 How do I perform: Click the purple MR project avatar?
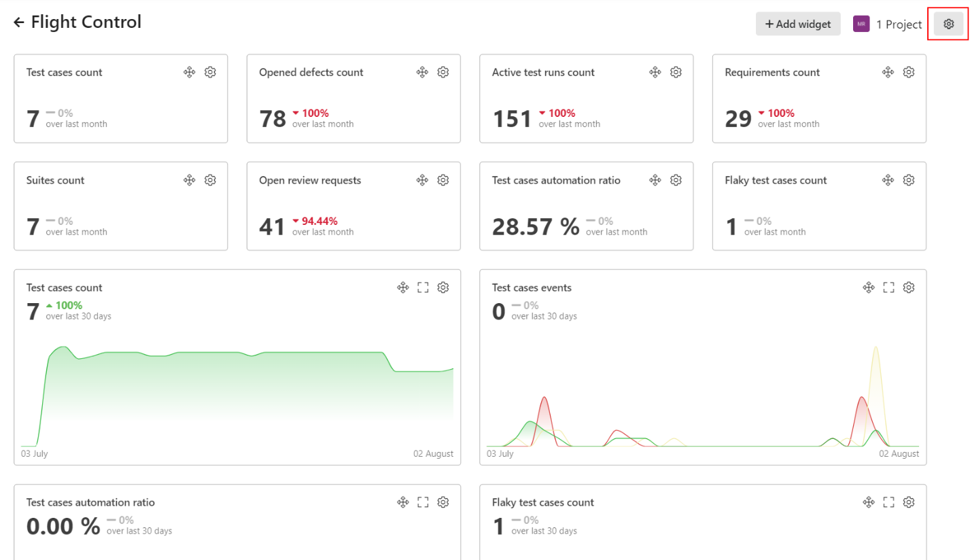(861, 24)
